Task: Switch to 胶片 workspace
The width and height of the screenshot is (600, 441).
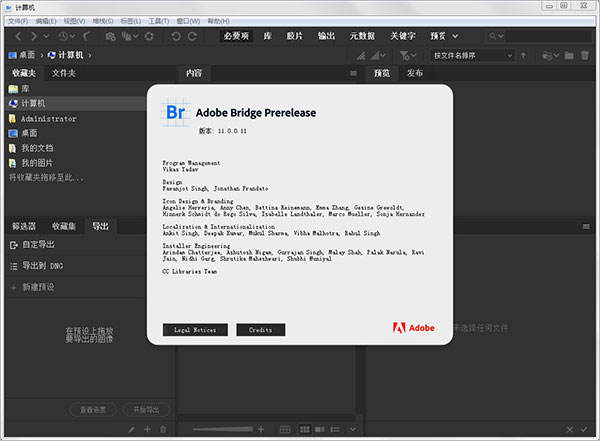Action: click(295, 36)
